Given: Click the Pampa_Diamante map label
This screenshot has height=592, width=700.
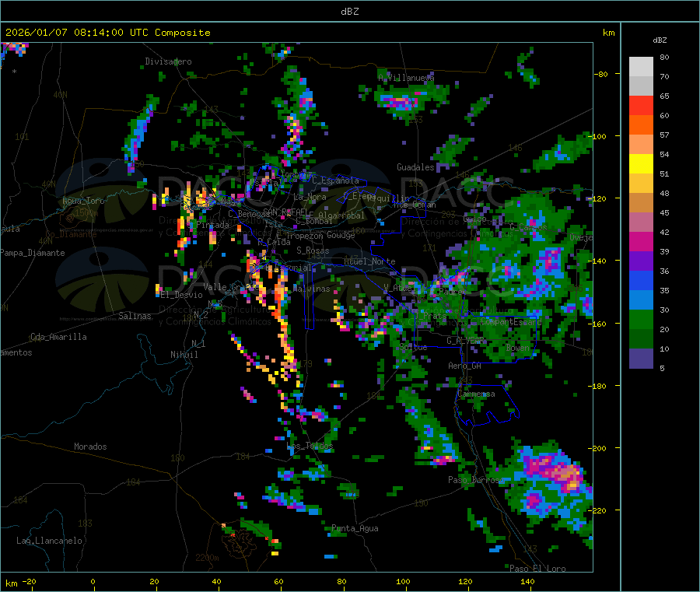Looking at the screenshot, I should coord(33,253).
